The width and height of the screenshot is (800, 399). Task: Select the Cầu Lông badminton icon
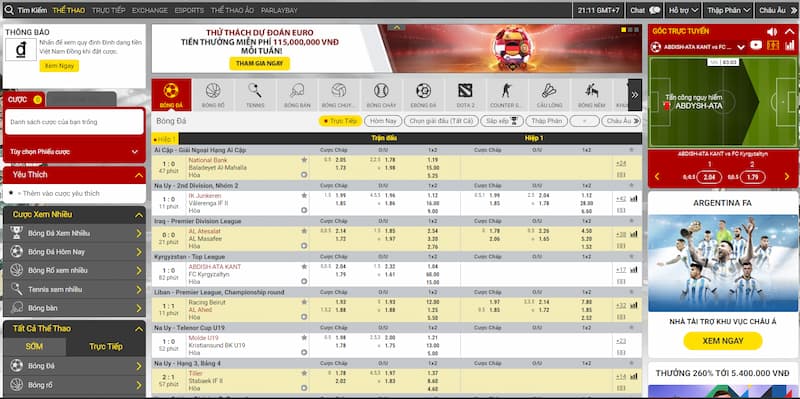[549, 95]
